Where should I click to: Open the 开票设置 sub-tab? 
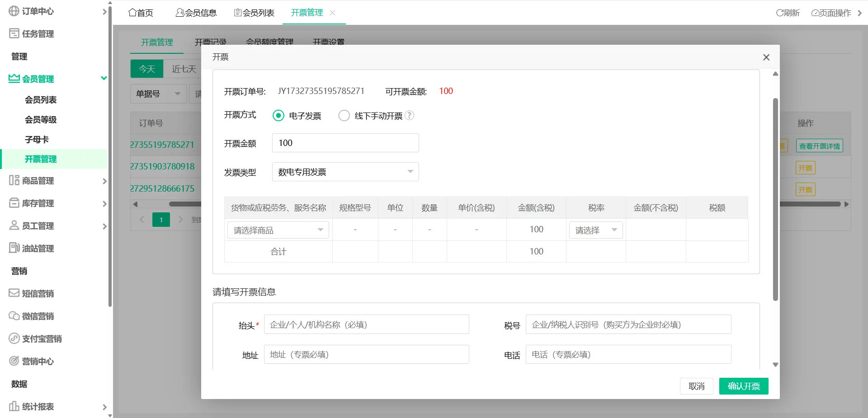click(329, 42)
